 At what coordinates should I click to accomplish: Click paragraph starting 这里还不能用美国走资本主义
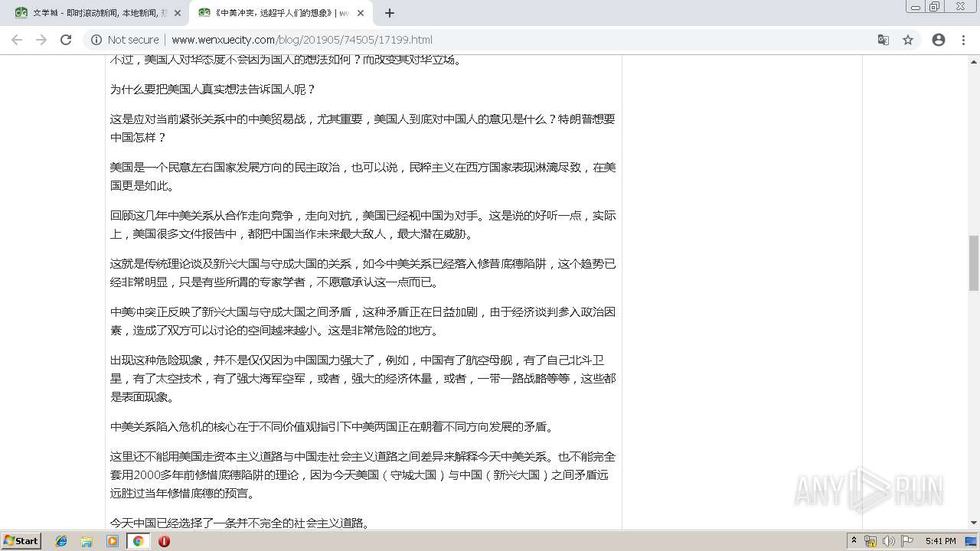coord(362,475)
